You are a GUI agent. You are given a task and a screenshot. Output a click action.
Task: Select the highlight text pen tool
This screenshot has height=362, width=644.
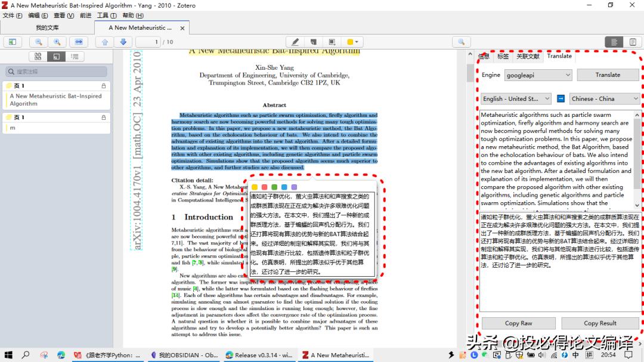[x=295, y=42]
